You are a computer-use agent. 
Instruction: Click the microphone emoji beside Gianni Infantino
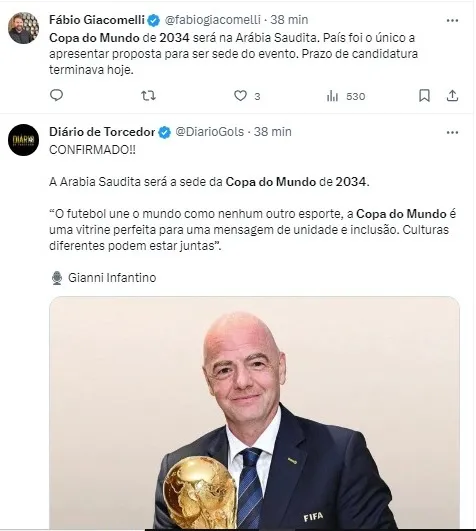click(x=57, y=278)
